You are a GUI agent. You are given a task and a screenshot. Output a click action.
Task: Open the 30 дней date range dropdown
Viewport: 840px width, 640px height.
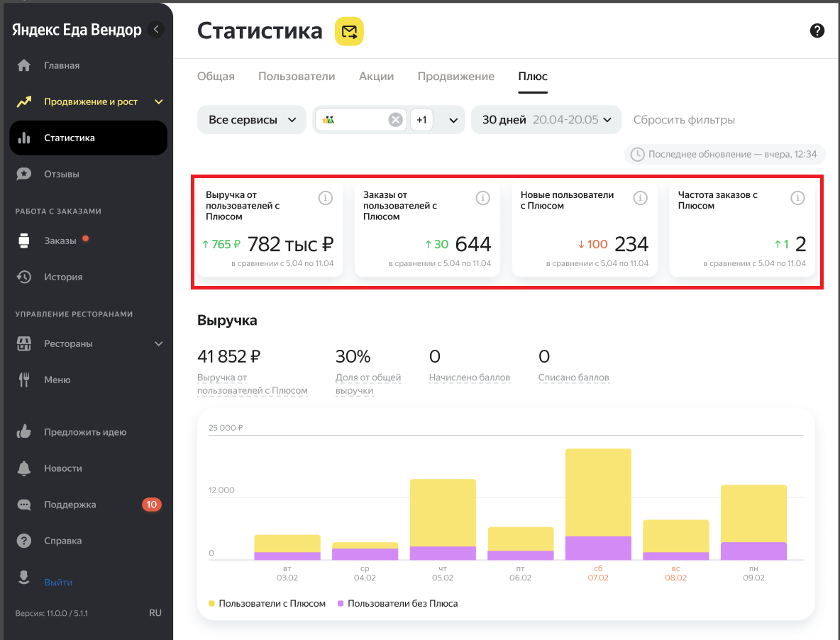[546, 120]
